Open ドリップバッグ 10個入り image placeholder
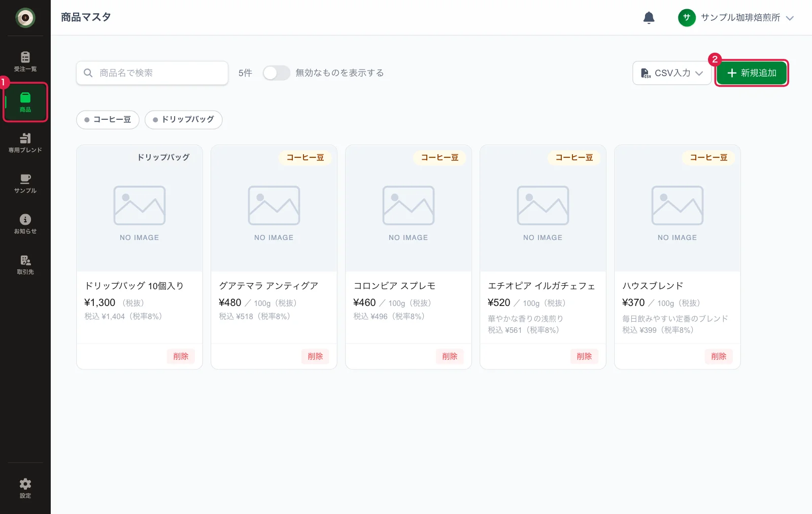 pos(140,209)
